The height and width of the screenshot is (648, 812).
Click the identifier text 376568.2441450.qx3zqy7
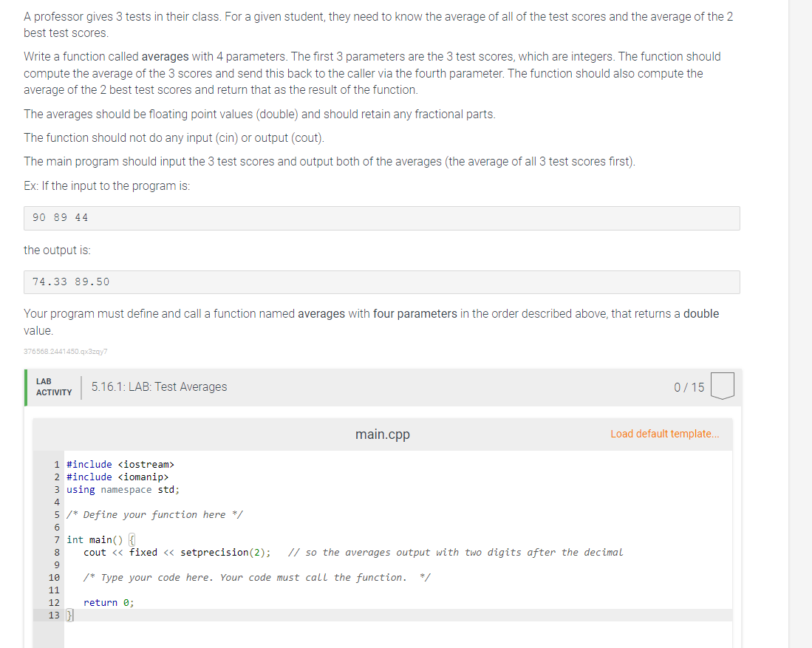tap(66, 351)
